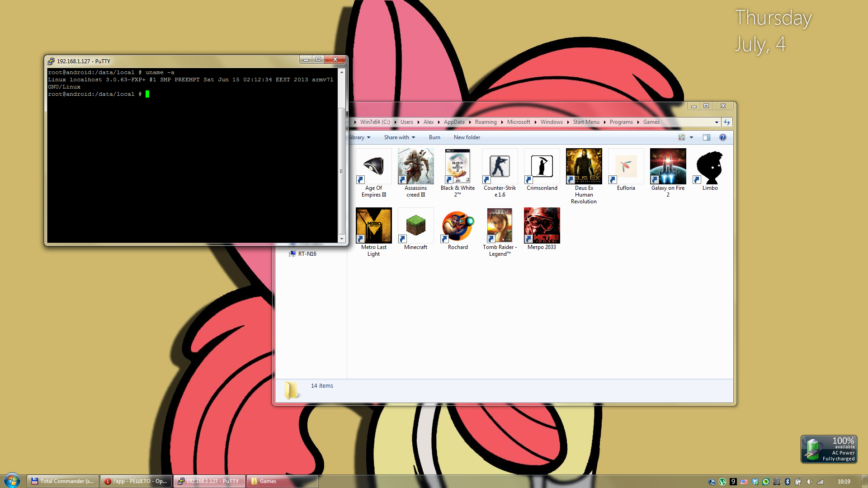The width and height of the screenshot is (868, 488).
Task: Click the Bluetooth tray icon
Action: (x=788, y=482)
